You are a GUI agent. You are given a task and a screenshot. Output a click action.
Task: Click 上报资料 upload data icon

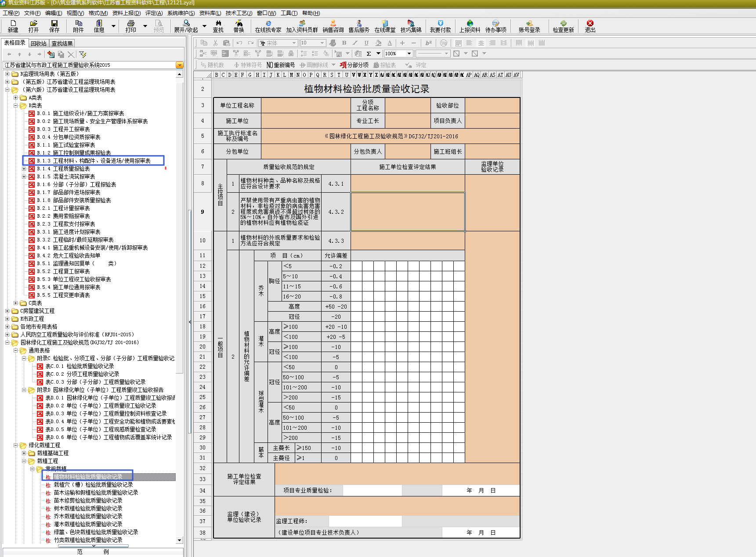(x=470, y=26)
